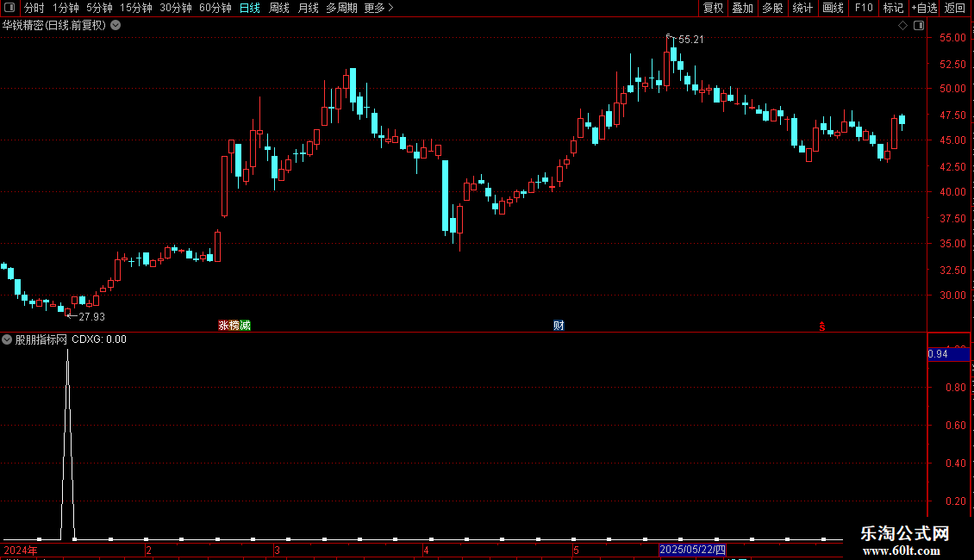Activate the 画线 drawing tool
974x560 pixels.
pos(833,8)
